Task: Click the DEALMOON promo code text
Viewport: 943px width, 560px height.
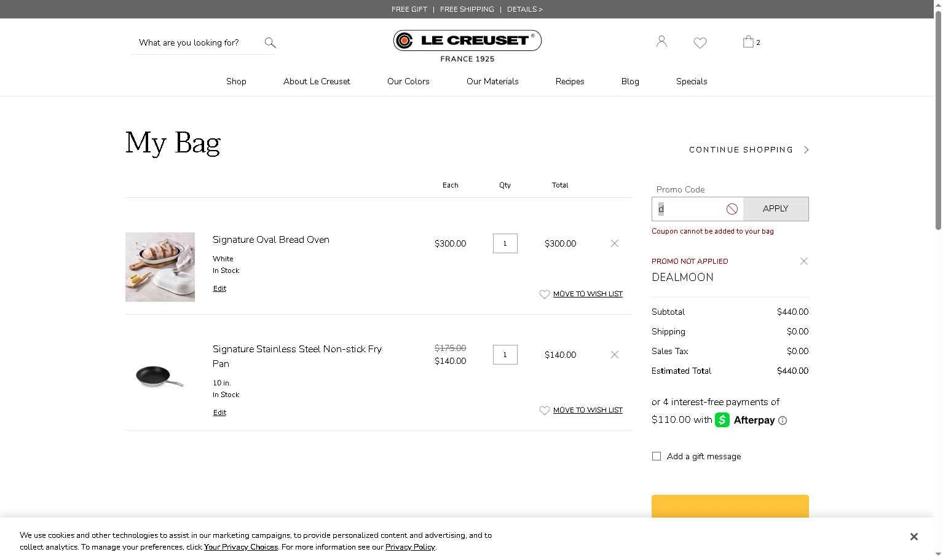Action: coord(682,277)
